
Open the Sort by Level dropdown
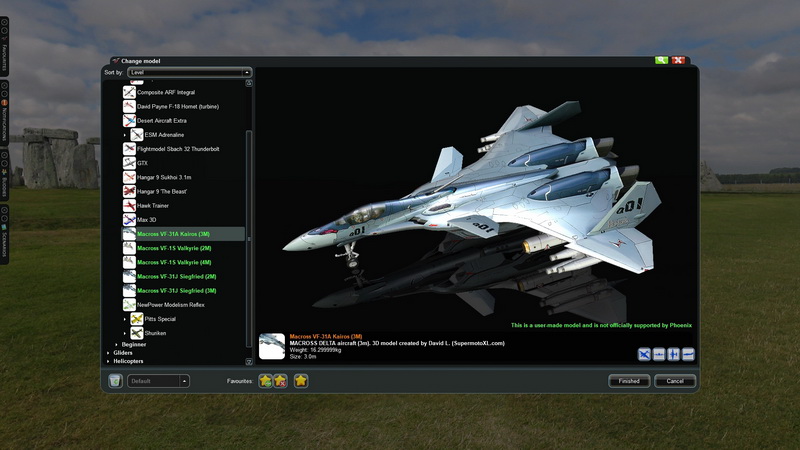click(x=190, y=72)
